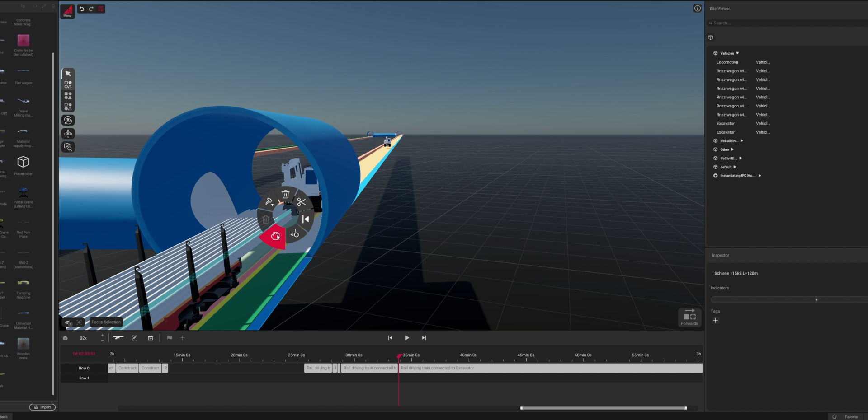Toggle the Forwards direction button

tap(689, 317)
